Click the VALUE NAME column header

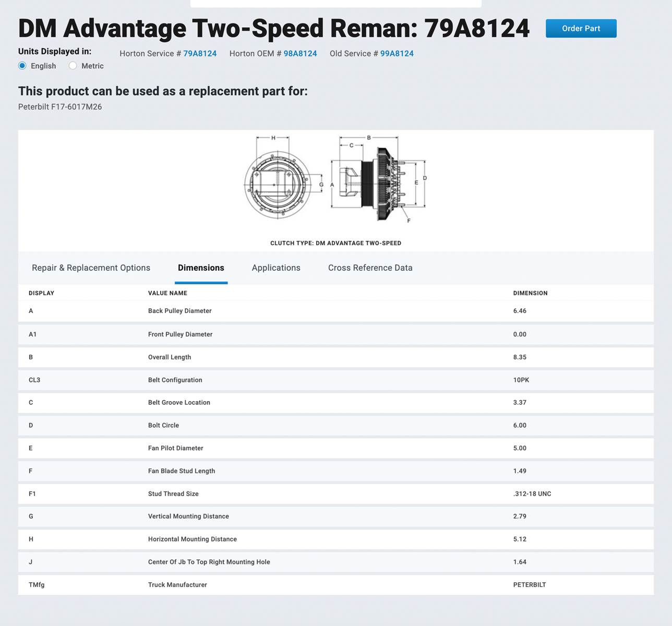pos(167,293)
